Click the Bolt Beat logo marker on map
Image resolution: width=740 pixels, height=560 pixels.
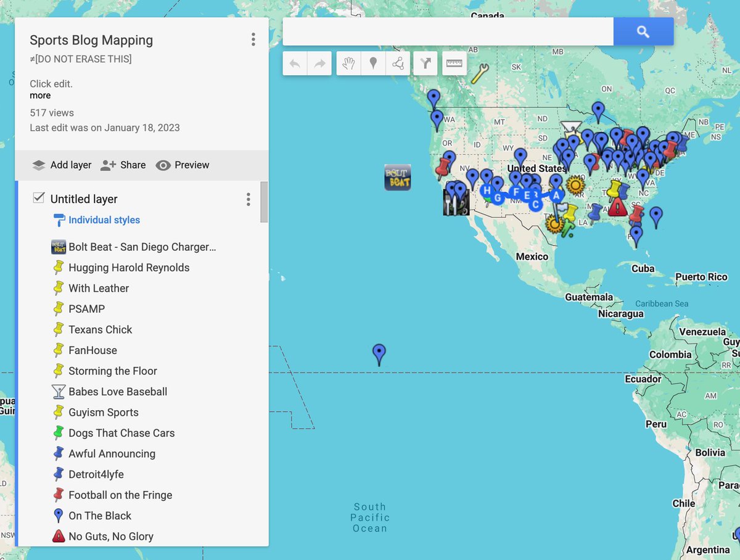(x=397, y=177)
